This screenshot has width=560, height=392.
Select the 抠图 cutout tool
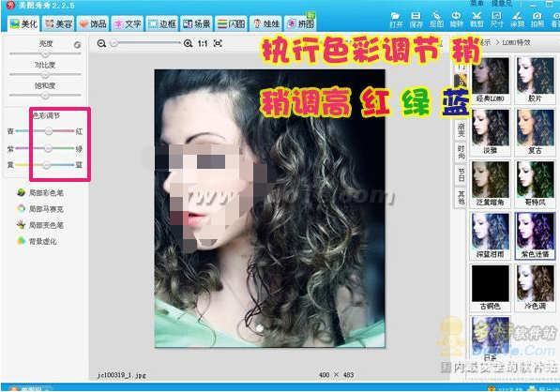point(436,20)
